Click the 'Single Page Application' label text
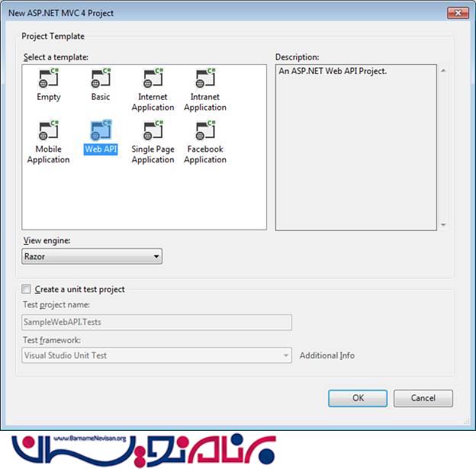Image resolution: width=476 pixels, height=469 pixels. [x=153, y=154]
